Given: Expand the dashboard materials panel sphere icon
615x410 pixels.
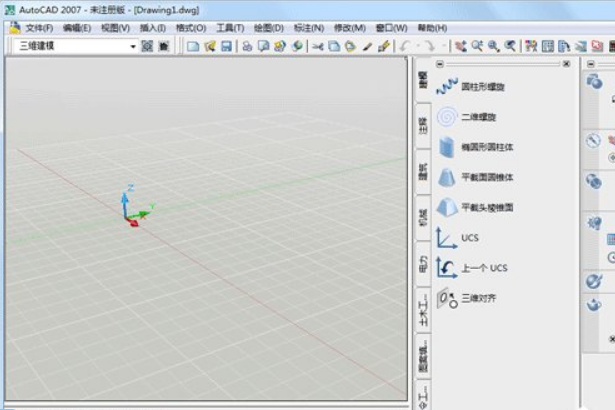Looking at the screenshot, I should pos(594,281).
